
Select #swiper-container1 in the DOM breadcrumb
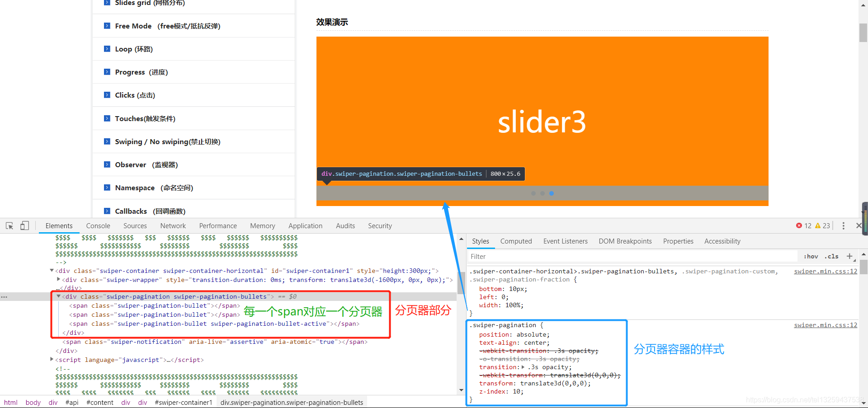coord(184,402)
